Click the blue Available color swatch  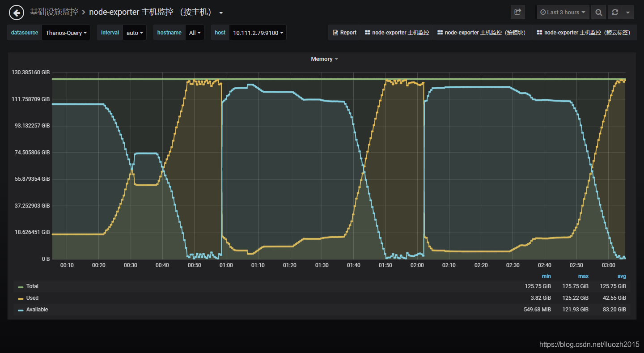coord(21,310)
